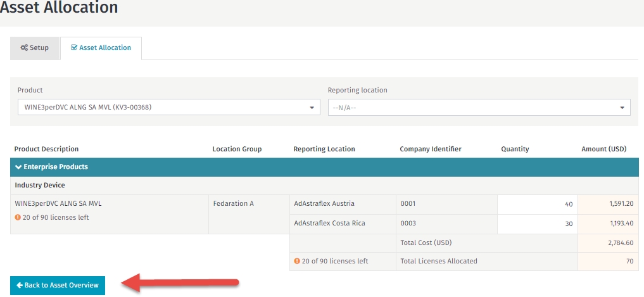Click the Location Group column header
Screen dimensions: 644x297
click(237, 149)
